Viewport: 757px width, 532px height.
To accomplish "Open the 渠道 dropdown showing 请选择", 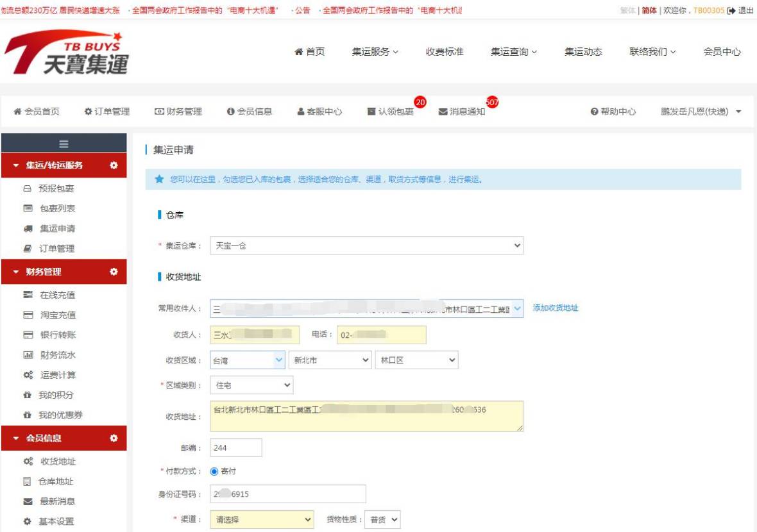I will point(262,519).
